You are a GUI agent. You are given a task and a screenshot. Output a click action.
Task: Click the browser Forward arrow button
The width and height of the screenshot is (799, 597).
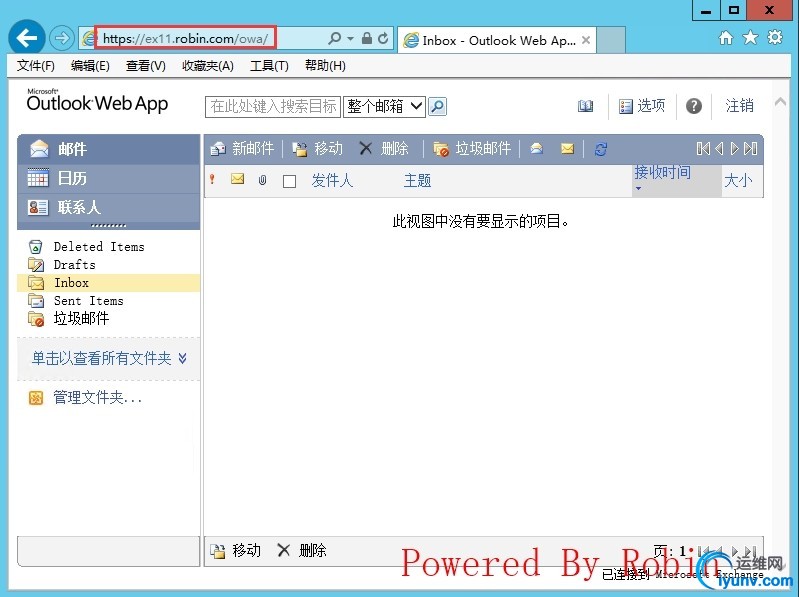coord(62,38)
